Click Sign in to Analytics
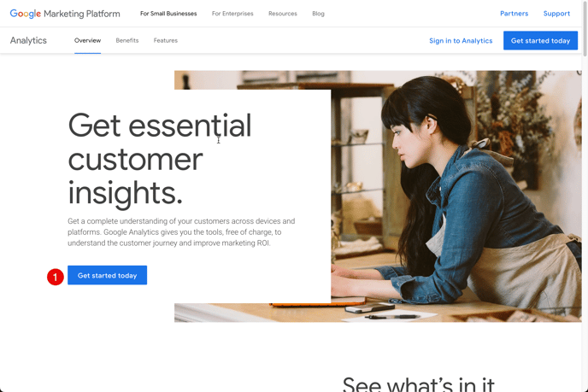The height and width of the screenshot is (392, 588). [461, 40]
